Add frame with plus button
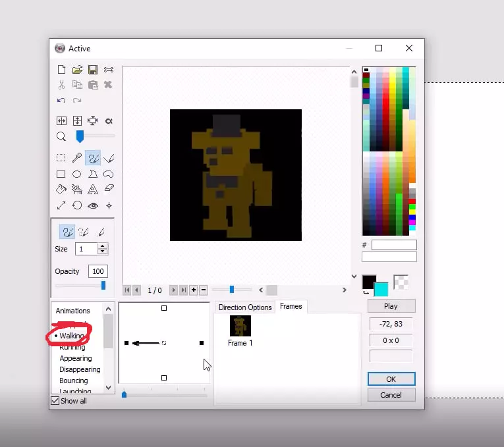The image size is (504, 447). [194, 290]
